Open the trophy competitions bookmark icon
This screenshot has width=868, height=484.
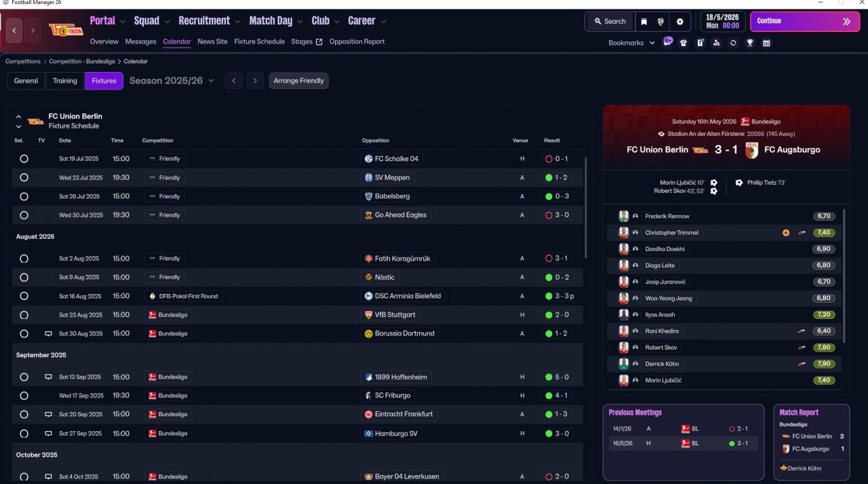point(750,43)
